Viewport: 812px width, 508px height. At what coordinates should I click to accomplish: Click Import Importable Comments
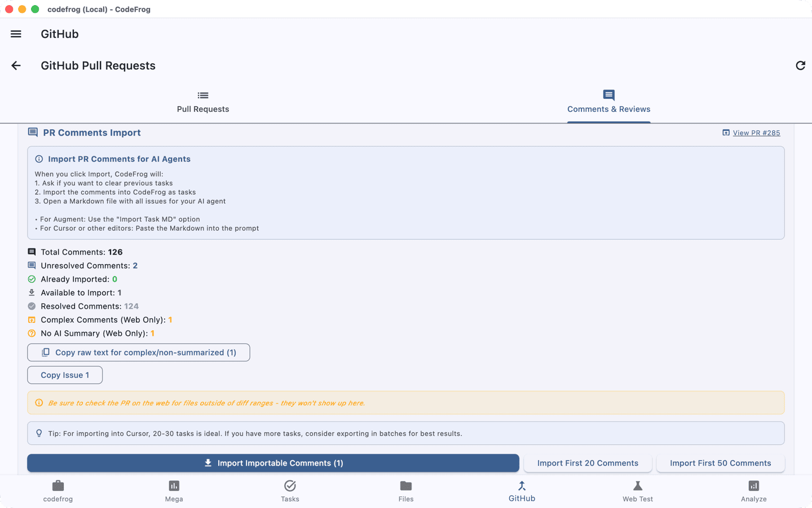tap(273, 463)
